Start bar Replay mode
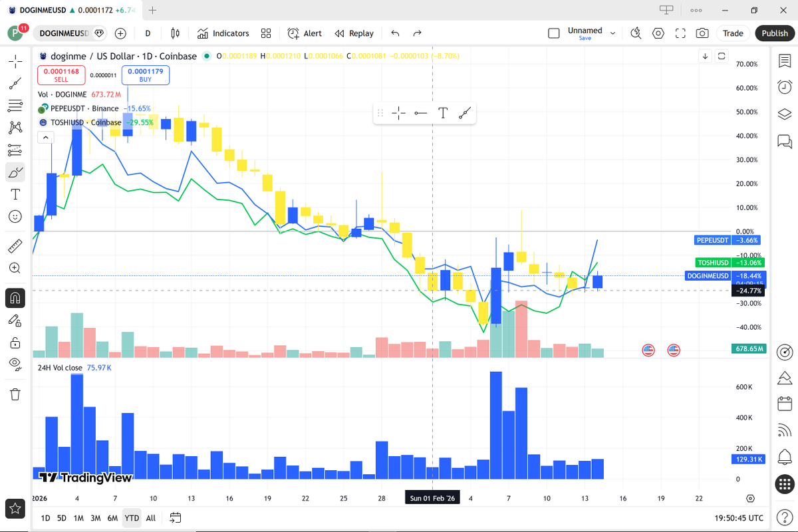The width and height of the screenshot is (798, 532). (x=354, y=33)
